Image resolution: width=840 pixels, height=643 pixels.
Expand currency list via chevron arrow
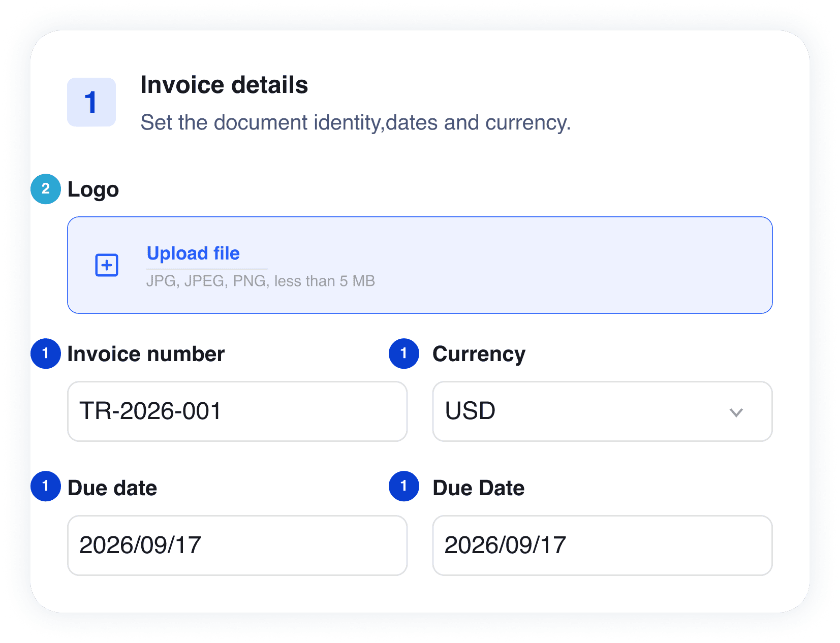coord(736,412)
